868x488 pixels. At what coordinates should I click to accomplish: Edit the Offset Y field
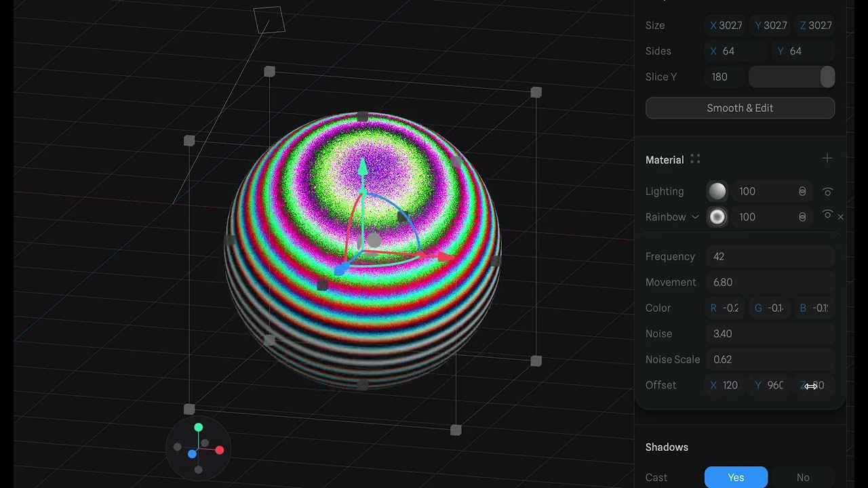770,385
